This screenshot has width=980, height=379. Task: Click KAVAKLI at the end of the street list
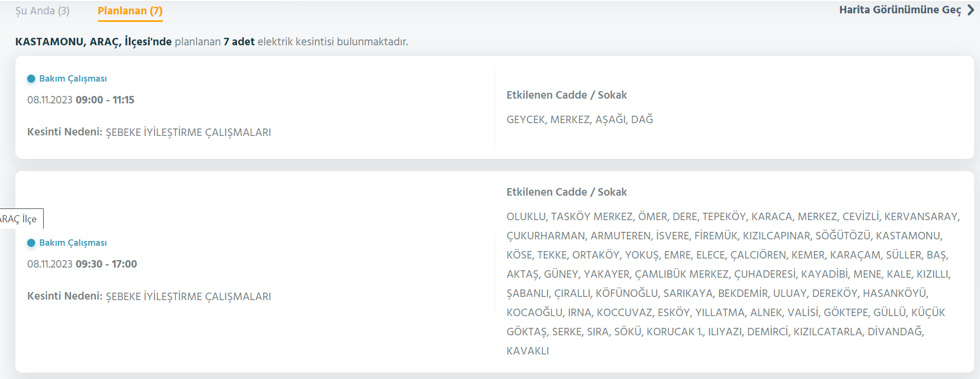pos(527,351)
